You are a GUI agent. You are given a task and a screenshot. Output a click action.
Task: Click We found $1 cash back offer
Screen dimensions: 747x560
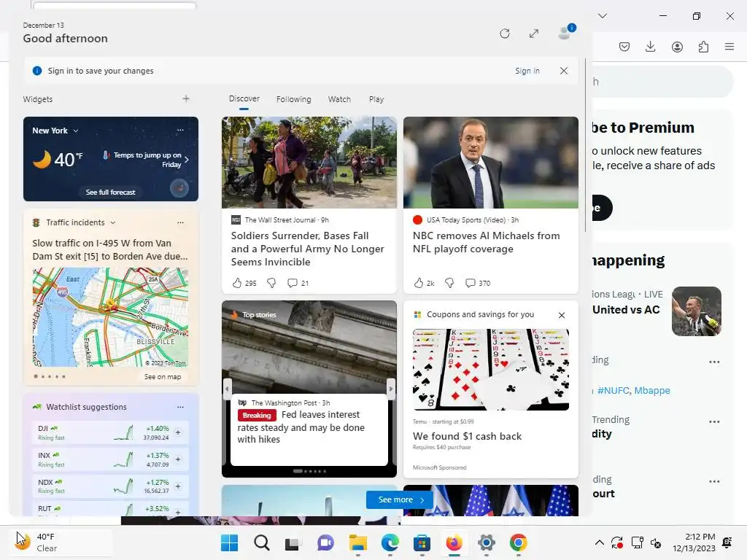click(x=467, y=436)
